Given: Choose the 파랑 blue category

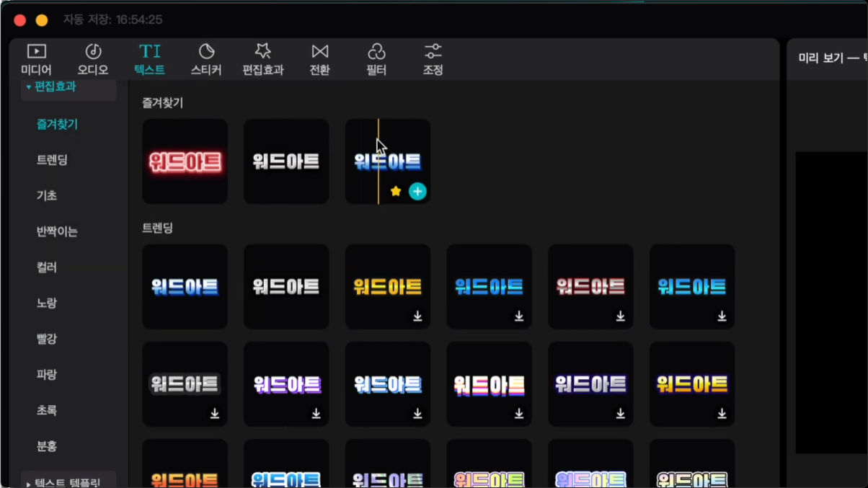Looking at the screenshot, I should pos(47,375).
